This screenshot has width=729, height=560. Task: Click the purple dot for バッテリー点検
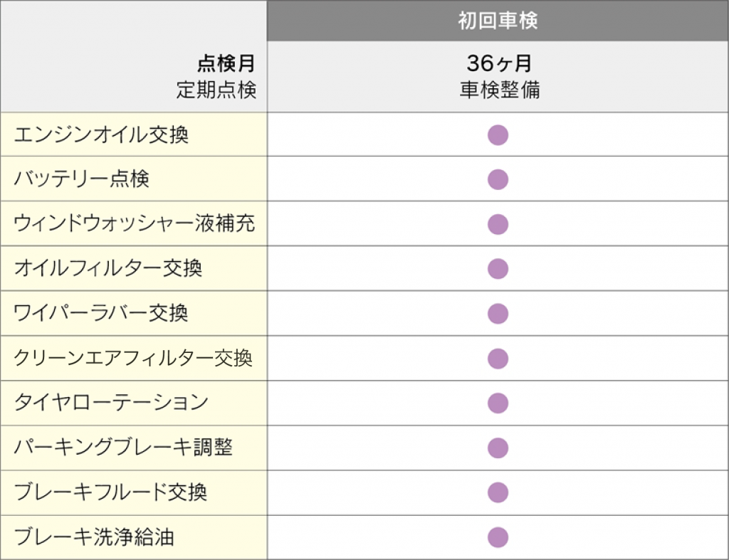498,179
